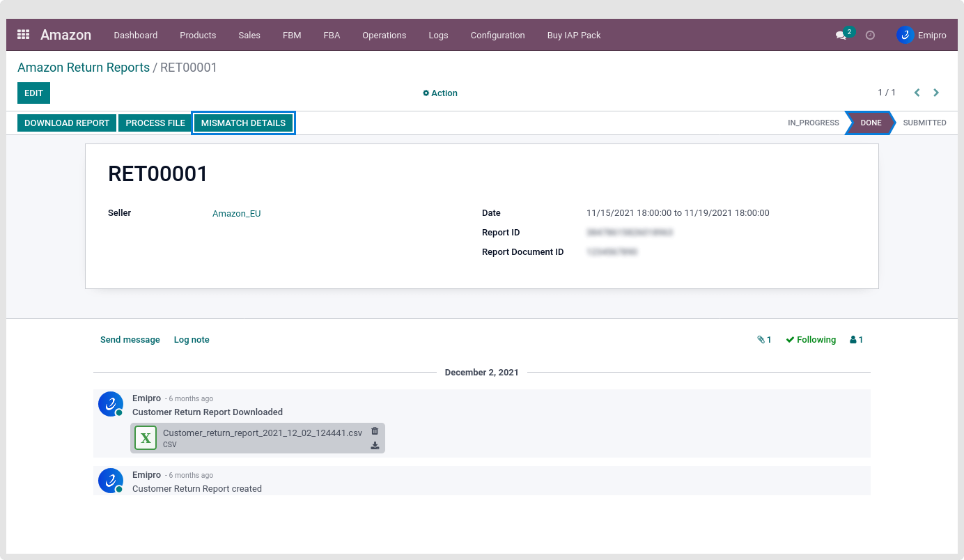This screenshot has width=964, height=560.
Task: Download the attached CSV via download icon
Action: [x=375, y=446]
